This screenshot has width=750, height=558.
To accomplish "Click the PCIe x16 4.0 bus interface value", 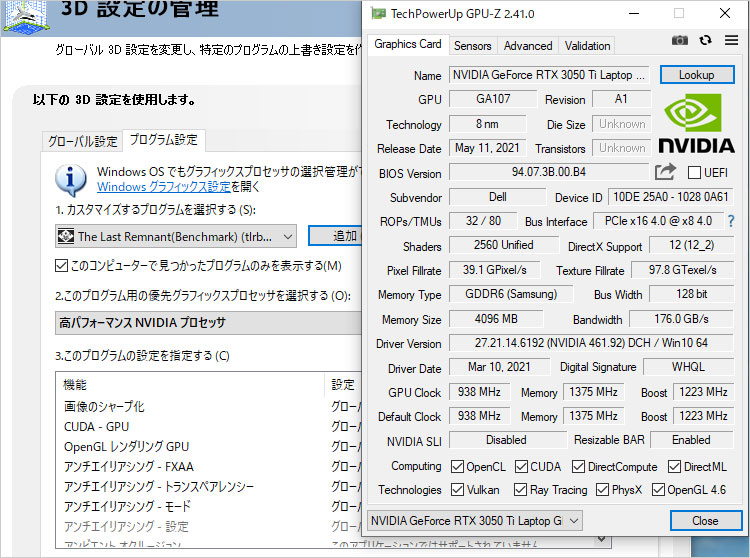I will pyautogui.click(x=658, y=221).
